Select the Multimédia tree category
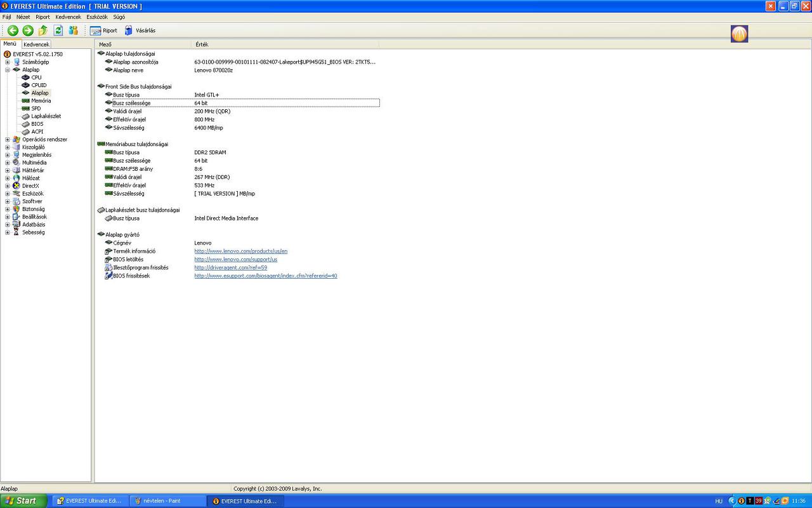 pos(34,163)
